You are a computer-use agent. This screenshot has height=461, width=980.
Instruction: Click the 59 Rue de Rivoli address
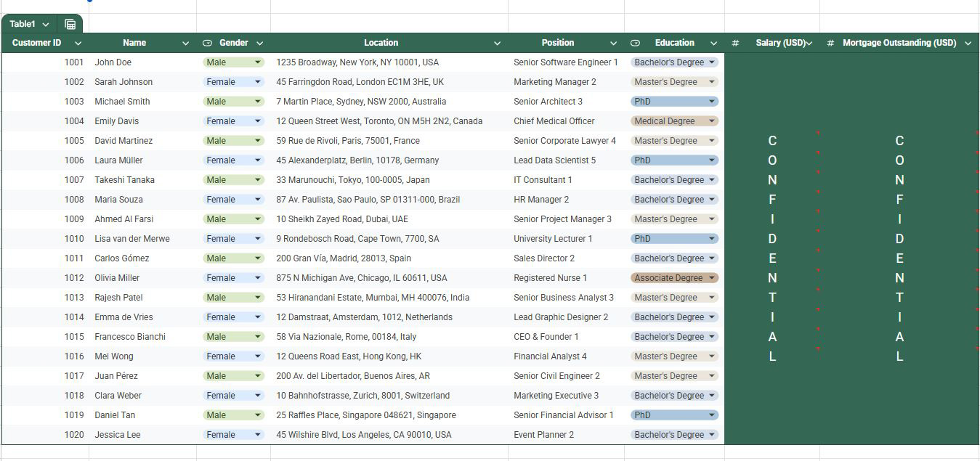389,141
